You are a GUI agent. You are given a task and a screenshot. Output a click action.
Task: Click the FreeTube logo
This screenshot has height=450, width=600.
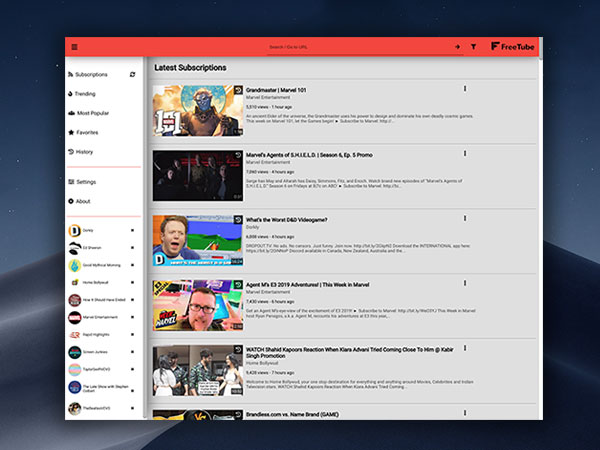[x=513, y=47]
